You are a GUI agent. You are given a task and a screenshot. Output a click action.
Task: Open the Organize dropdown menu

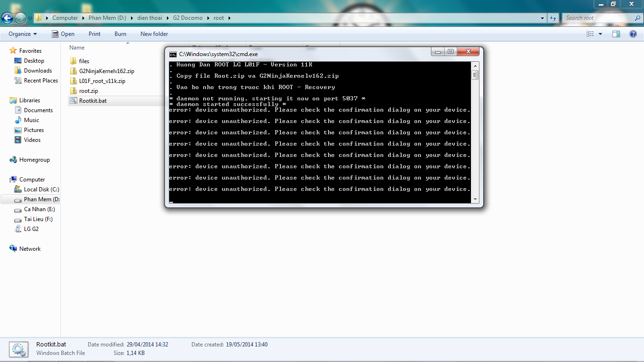click(23, 34)
